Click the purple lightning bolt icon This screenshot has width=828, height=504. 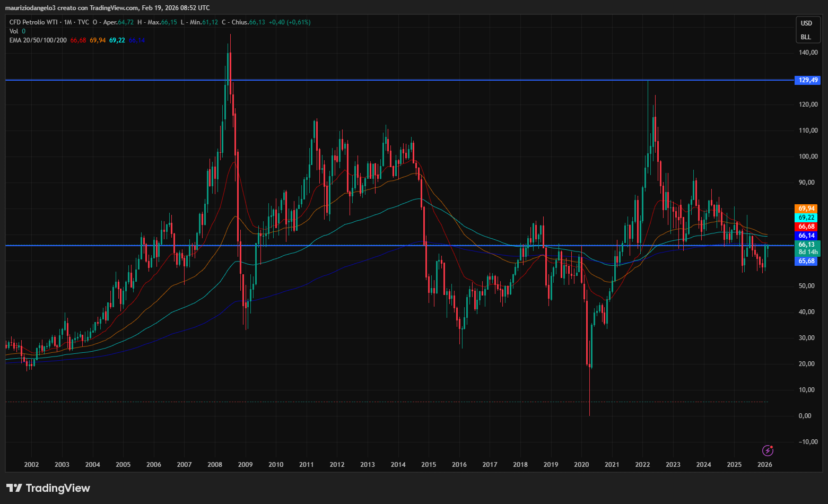click(768, 450)
